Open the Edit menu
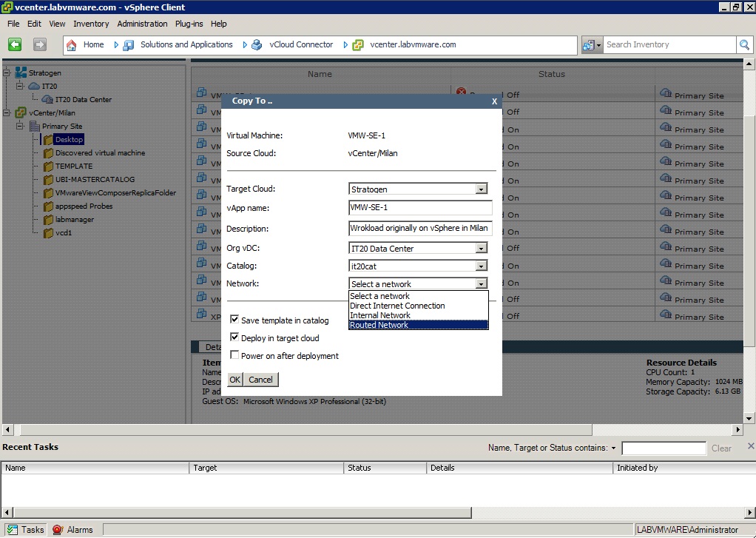Viewport: 756px width, 538px height. [34, 24]
